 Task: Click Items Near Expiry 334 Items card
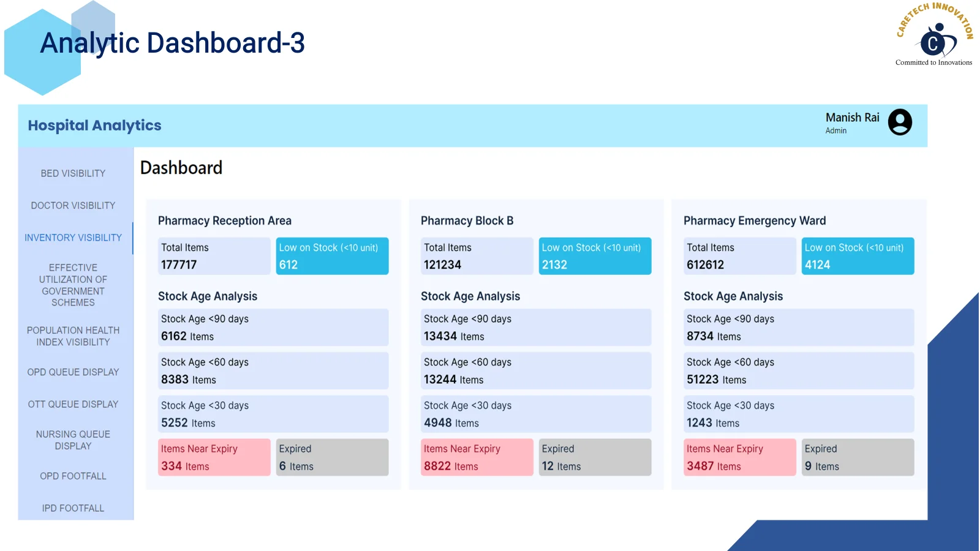[214, 457]
